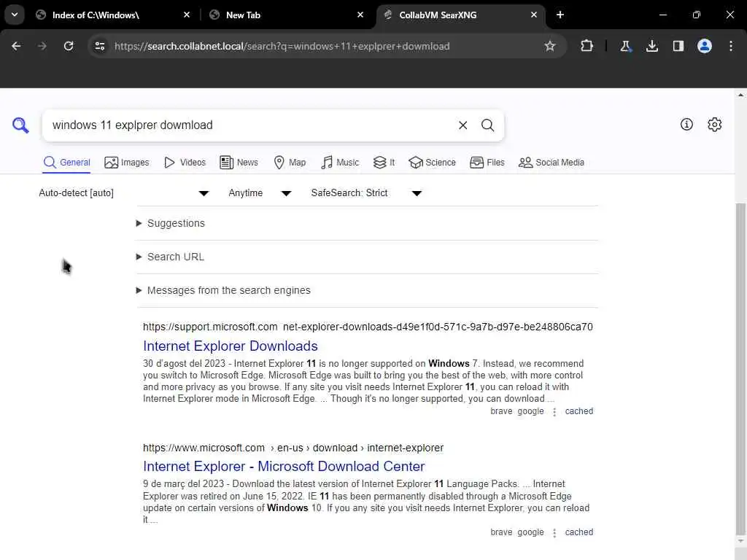Click the scrollbar up arrow
Viewport: 747px width, 560px height.
pyautogui.click(x=740, y=95)
